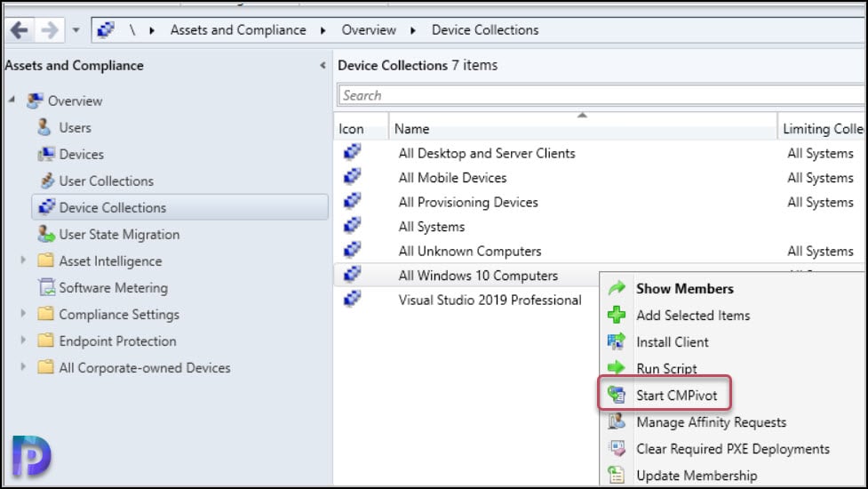Select Device Collections in the breadcrumb

485,30
